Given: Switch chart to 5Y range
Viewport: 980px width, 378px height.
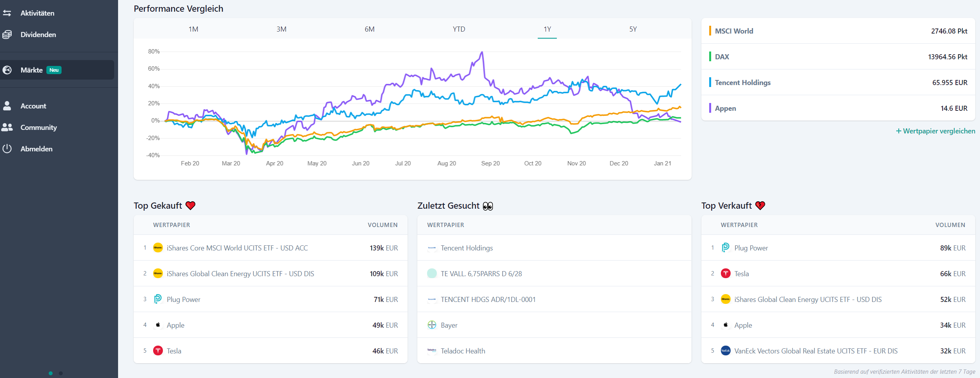Looking at the screenshot, I should (633, 29).
